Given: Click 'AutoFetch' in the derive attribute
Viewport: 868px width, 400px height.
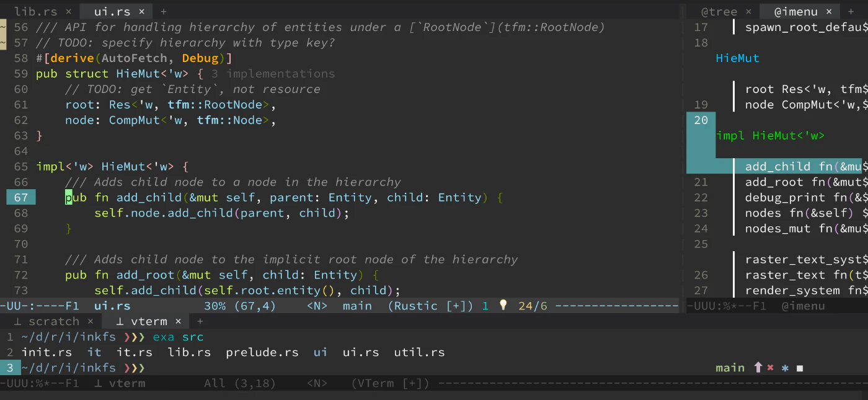Looking at the screenshot, I should coord(135,58).
